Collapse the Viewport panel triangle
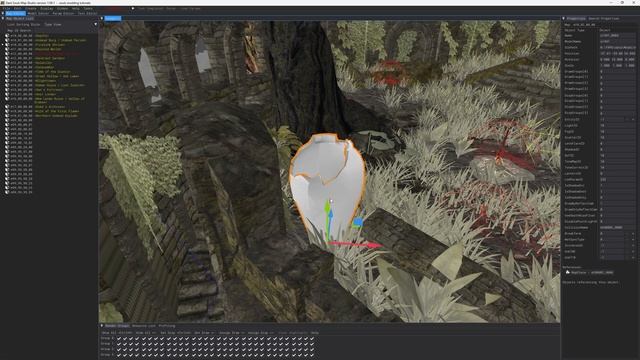The height and width of the screenshot is (360, 640). 102,18
